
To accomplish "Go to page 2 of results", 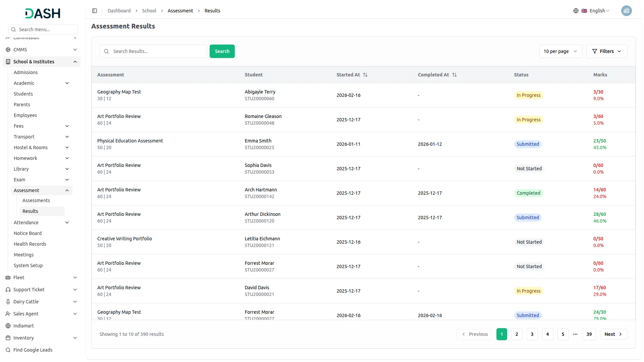I will pos(517,334).
